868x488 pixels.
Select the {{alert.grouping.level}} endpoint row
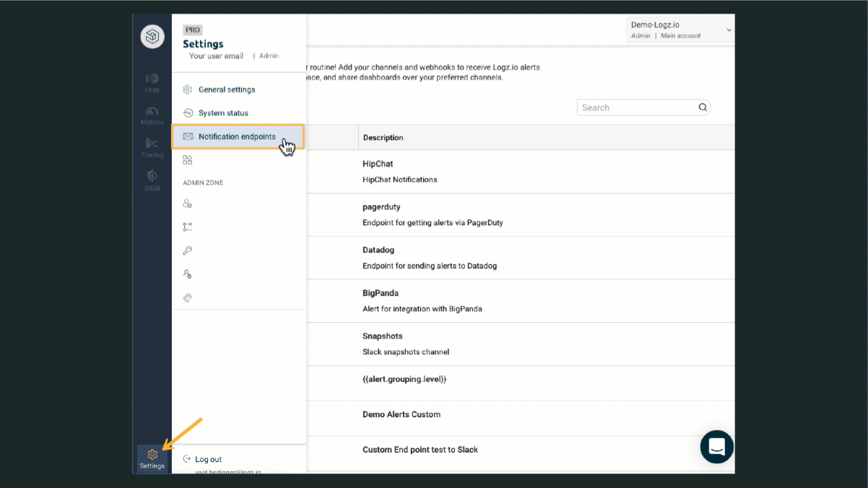pos(404,379)
